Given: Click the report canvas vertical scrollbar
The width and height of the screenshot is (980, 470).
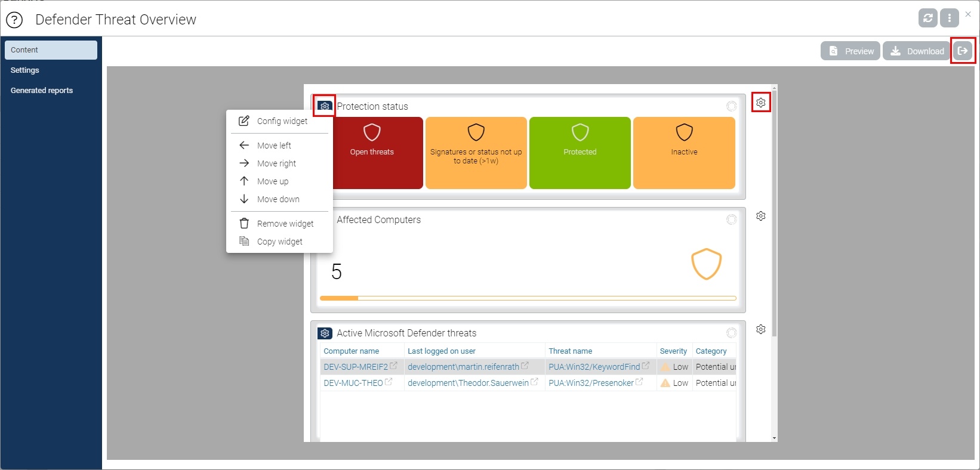Looking at the screenshot, I should coord(775,215).
